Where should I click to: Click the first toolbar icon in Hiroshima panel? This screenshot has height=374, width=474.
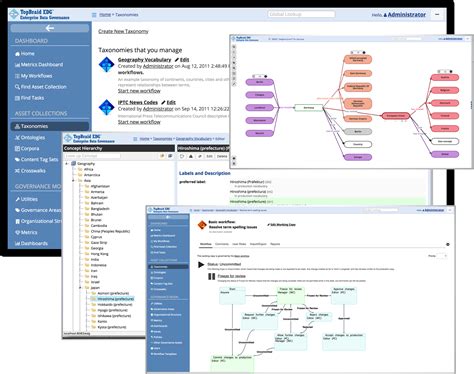coord(182,156)
